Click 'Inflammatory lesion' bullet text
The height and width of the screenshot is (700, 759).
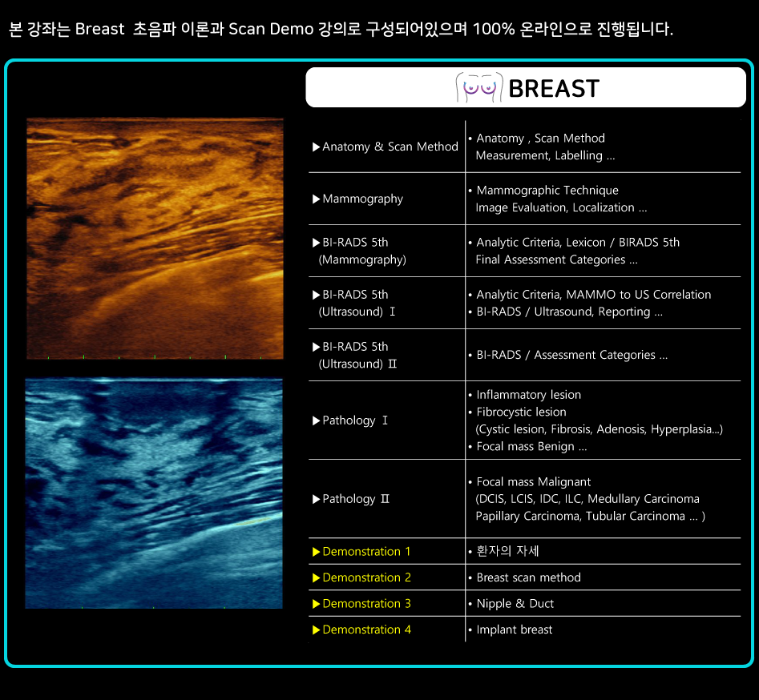coord(529,395)
